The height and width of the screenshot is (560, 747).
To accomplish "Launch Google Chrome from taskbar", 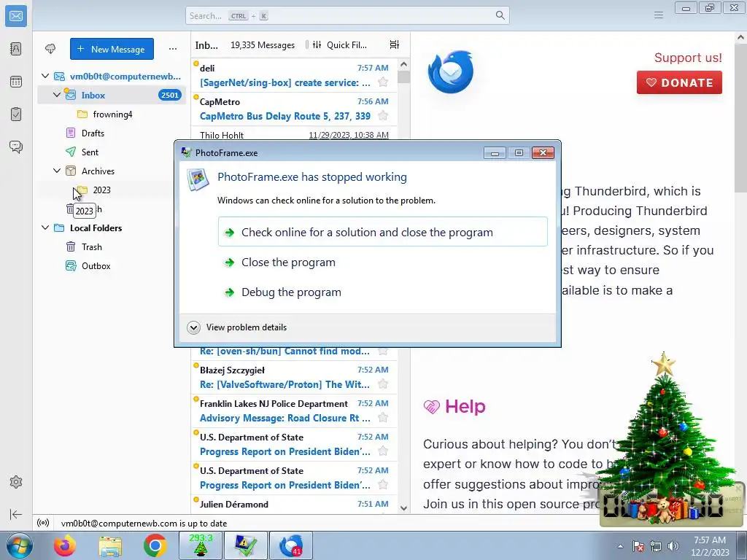I will click(155, 545).
